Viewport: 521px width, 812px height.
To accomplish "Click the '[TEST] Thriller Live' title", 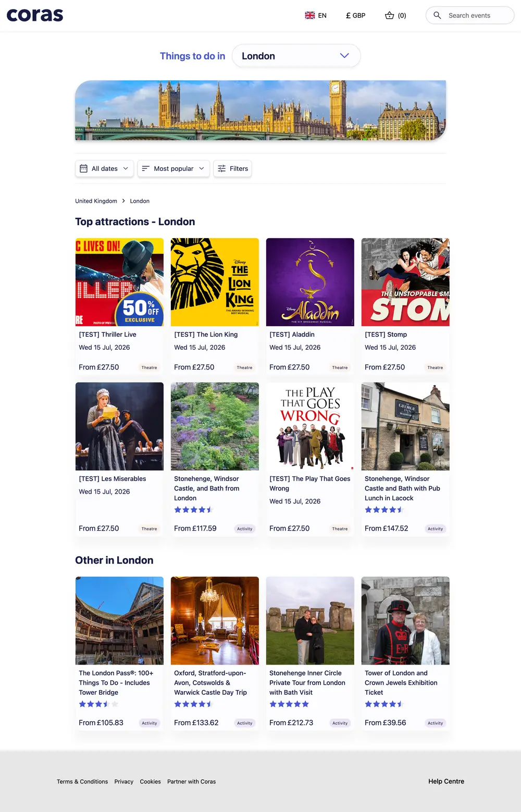I will pos(107,335).
